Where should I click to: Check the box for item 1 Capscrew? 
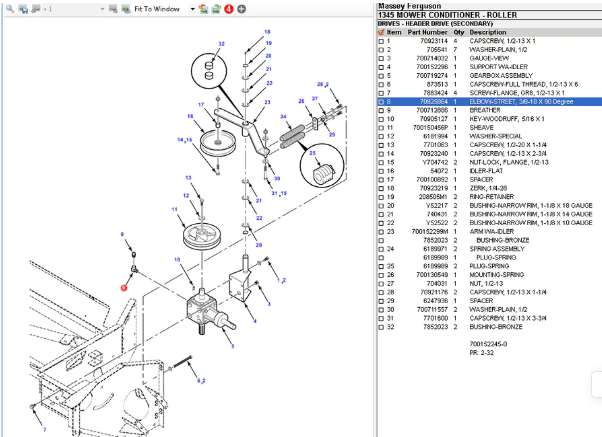pyautogui.click(x=380, y=41)
